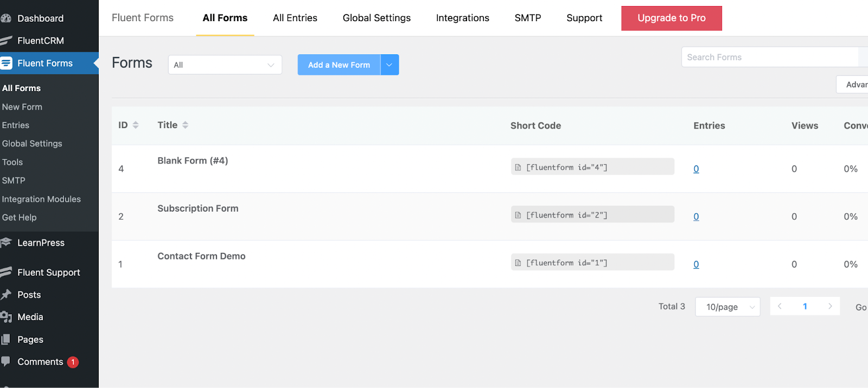The width and height of the screenshot is (868, 388).
Task: Click the Comments speech bubble icon
Action: [6, 361]
